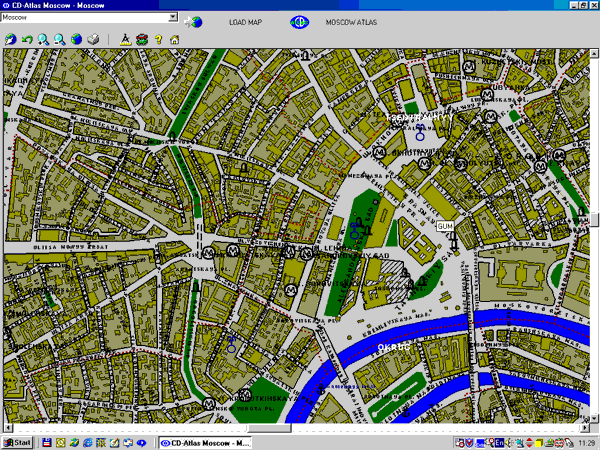Click the blue anchor icon on the river
Viewport: 600px width, 450px height.
coord(321,390)
